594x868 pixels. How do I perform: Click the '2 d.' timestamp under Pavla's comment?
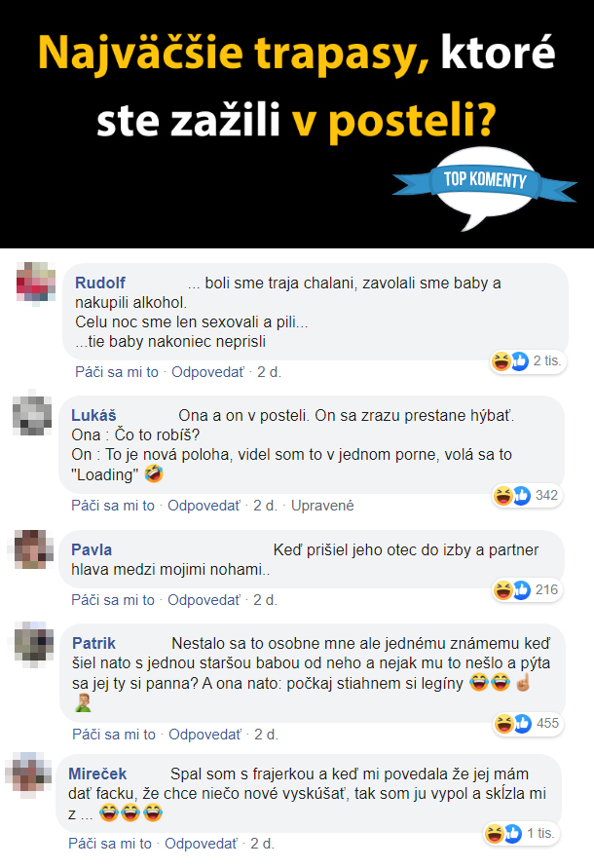pos(265,600)
